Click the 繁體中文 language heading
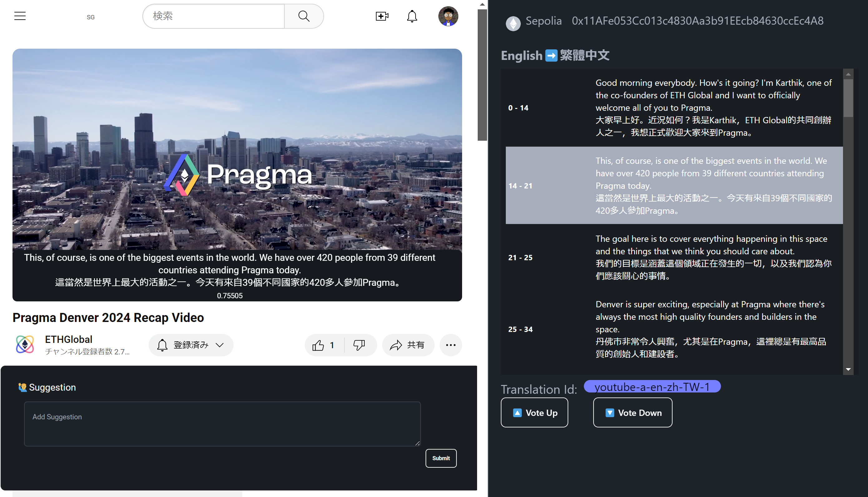Viewport: 868px width, 497px height. (x=584, y=55)
